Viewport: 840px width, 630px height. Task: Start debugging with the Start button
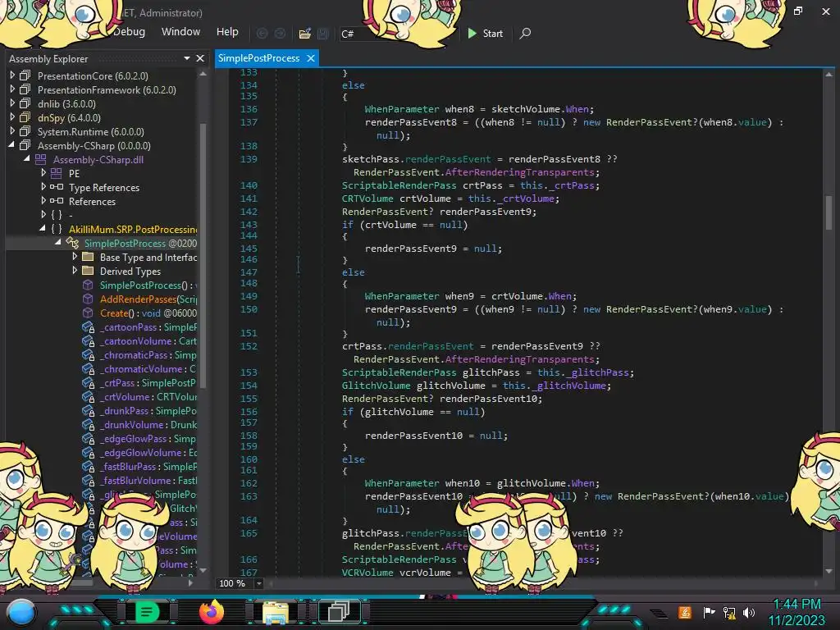pos(486,33)
